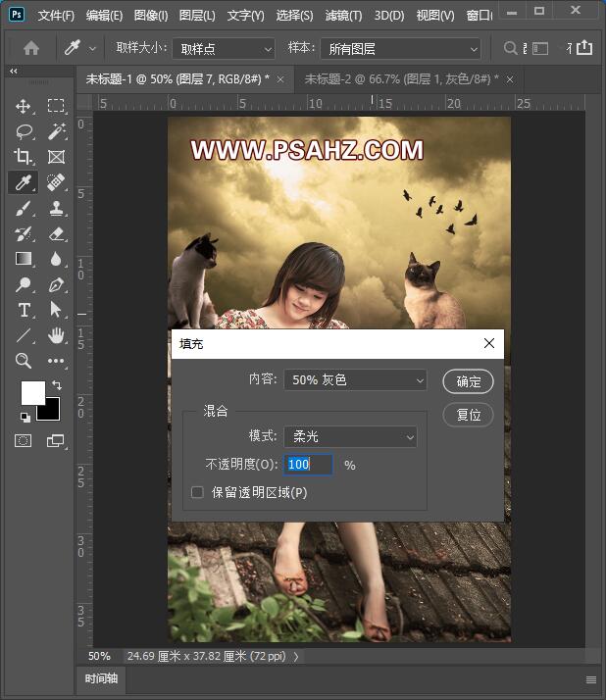Select the Clone Stamp tool
606x700 pixels.
point(56,208)
